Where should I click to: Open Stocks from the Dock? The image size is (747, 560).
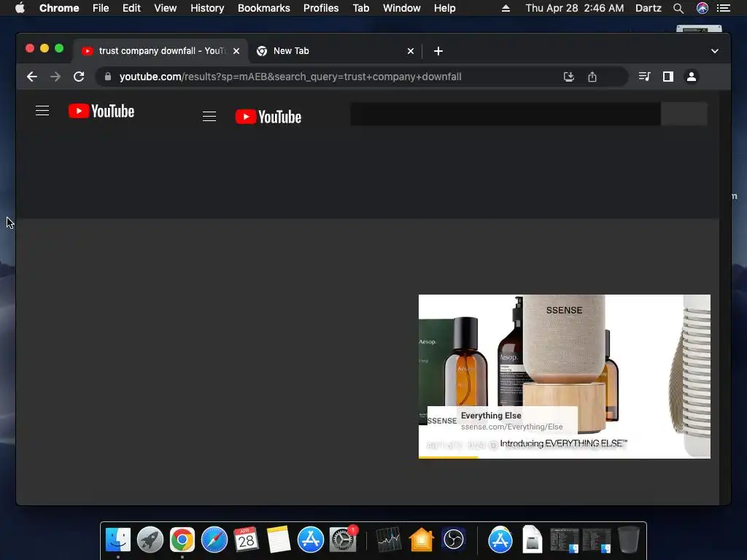coord(389,540)
